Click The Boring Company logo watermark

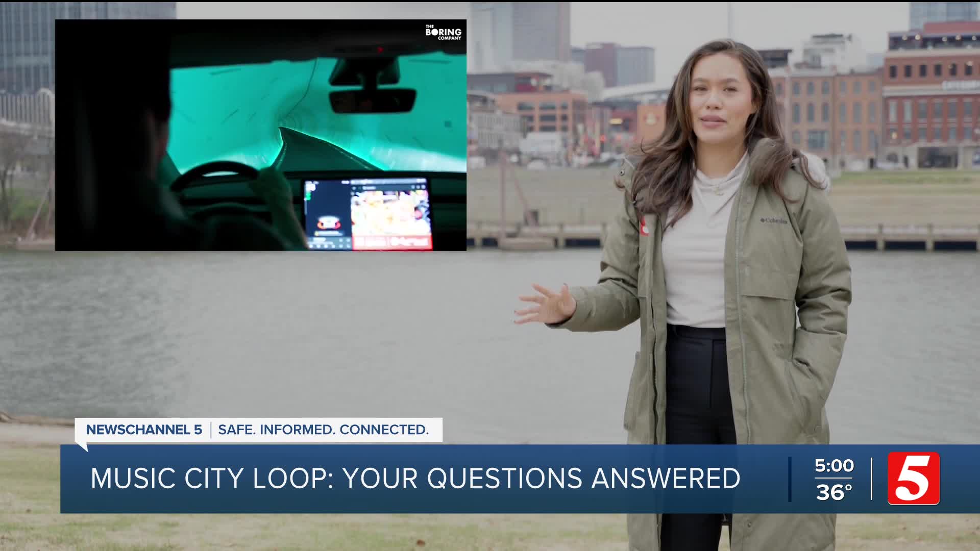coord(443,32)
